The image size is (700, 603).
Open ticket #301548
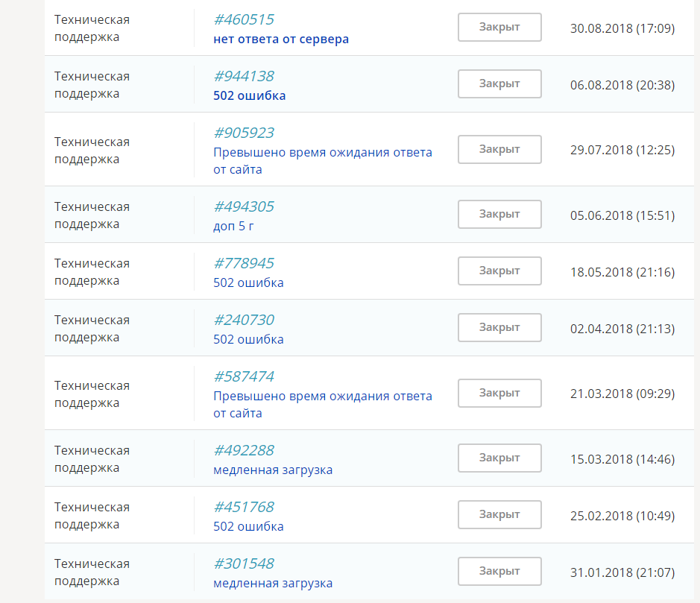pos(244,563)
